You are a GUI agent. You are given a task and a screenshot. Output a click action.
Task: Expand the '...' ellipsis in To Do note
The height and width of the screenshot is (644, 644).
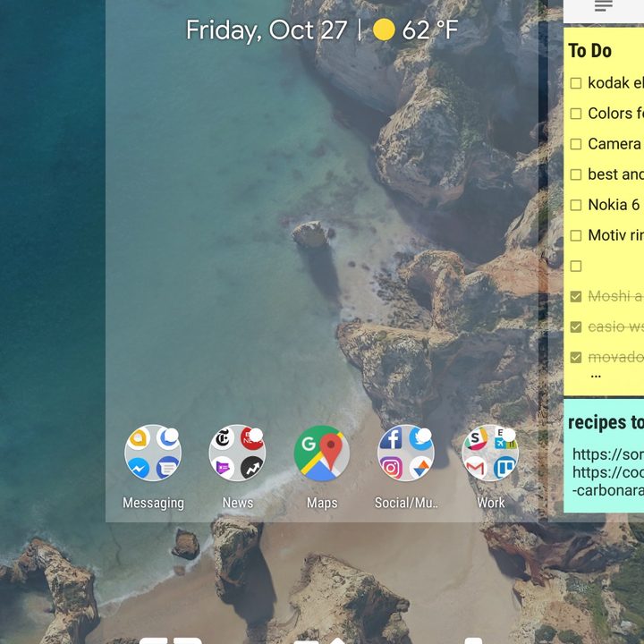(596, 375)
